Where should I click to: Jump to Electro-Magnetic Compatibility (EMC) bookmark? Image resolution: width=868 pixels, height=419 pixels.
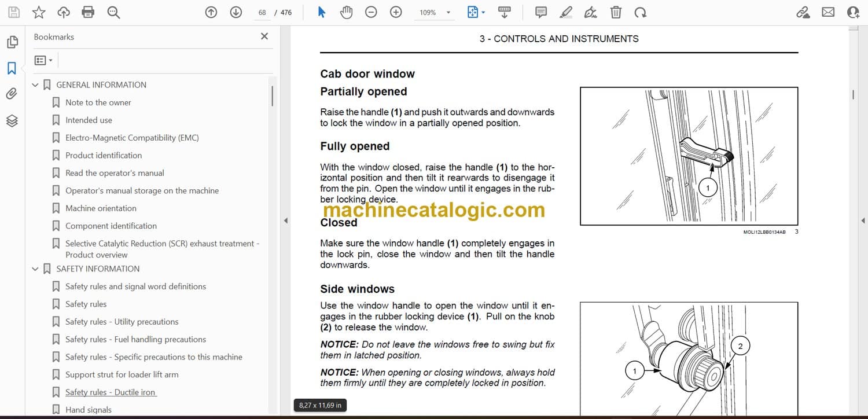[x=132, y=138]
